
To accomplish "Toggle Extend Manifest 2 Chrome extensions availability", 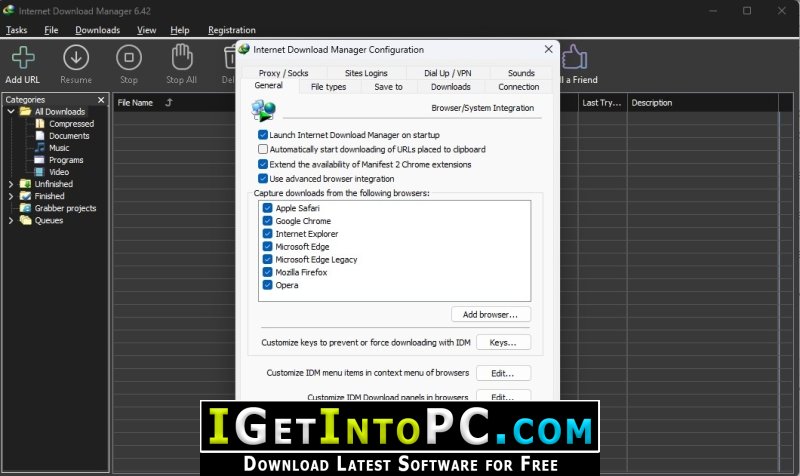I will (263, 164).
